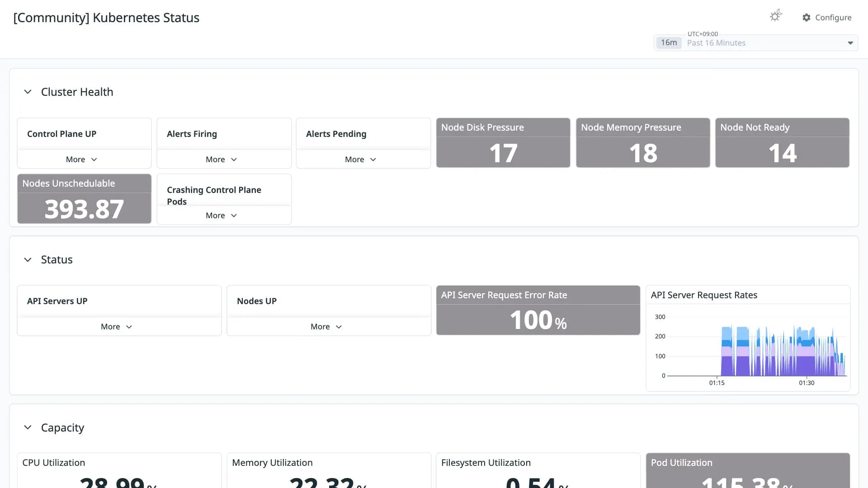Expand More under Alerts Firing

pos(221,160)
